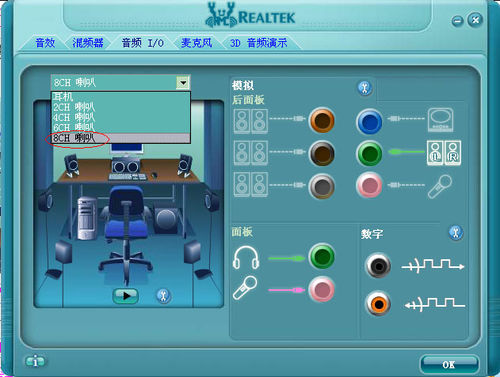Screen dimensions: 500x377
Task: Click center speaker on the desk illustration
Action: point(125,166)
